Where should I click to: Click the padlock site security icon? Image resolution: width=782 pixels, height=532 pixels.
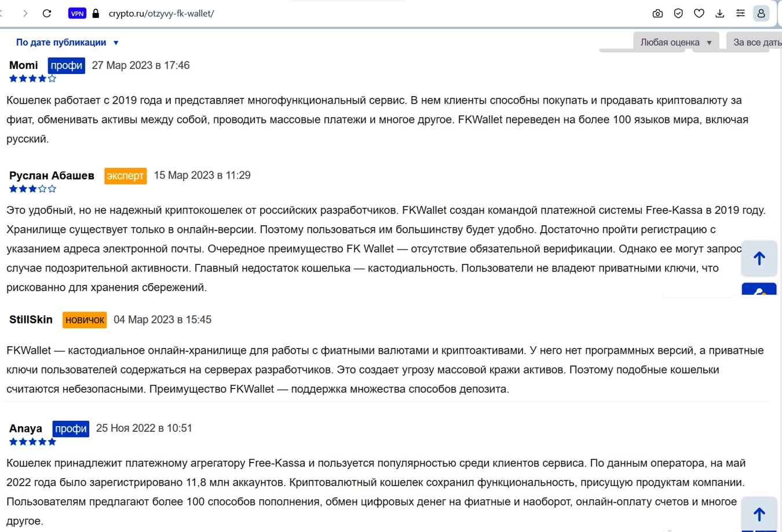pyautogui.click(x=96, y=13)
